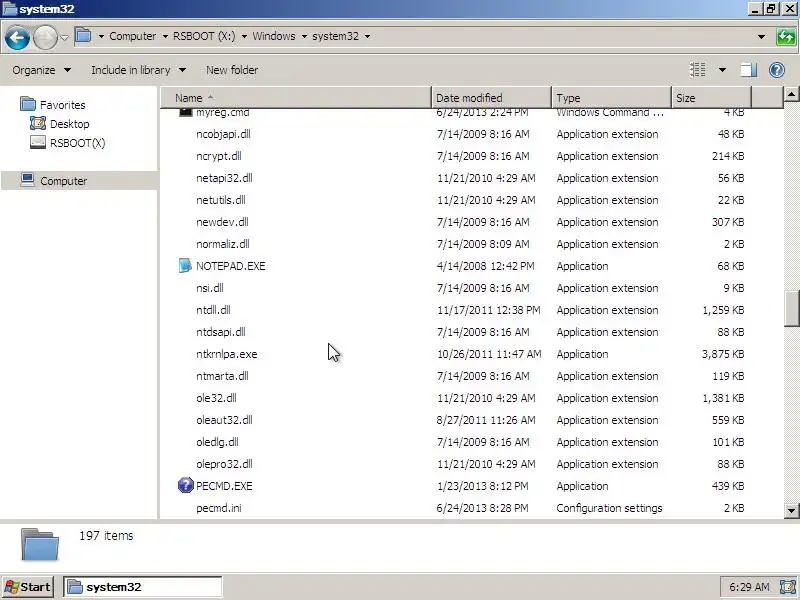
Task: Click the vertical scrollbar thumb
Action: [791, 308]
